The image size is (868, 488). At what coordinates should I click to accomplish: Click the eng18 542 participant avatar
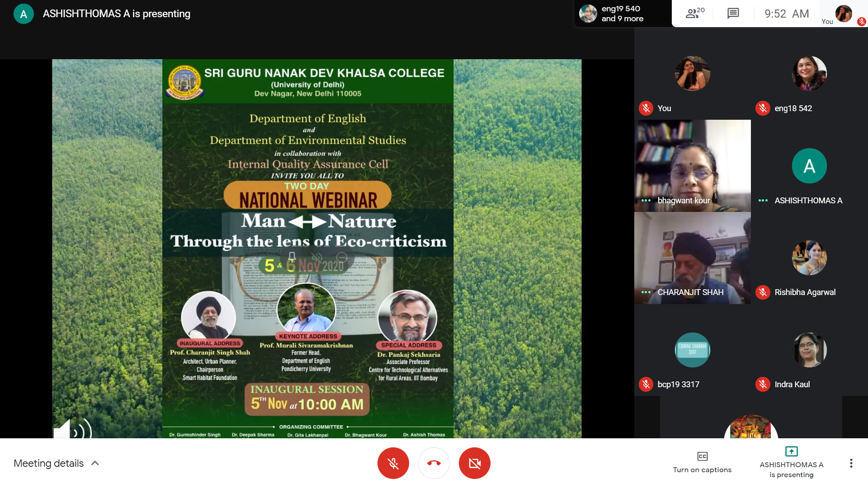point(809,74)
